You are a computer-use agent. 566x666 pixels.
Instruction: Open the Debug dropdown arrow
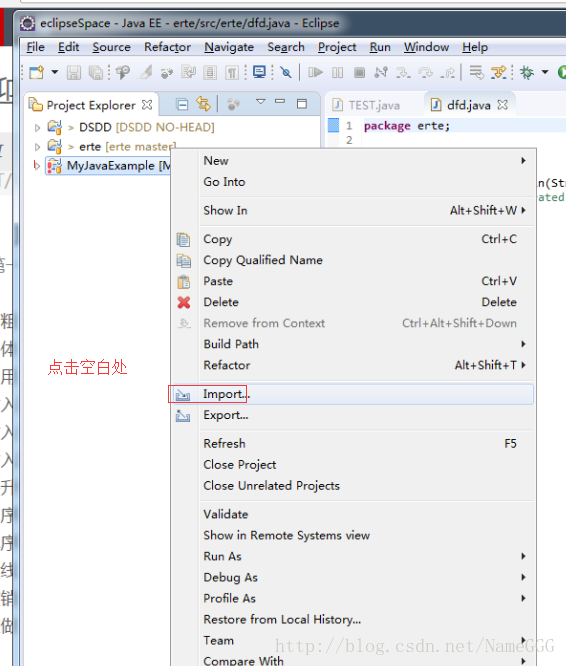[x=545, y=72]
